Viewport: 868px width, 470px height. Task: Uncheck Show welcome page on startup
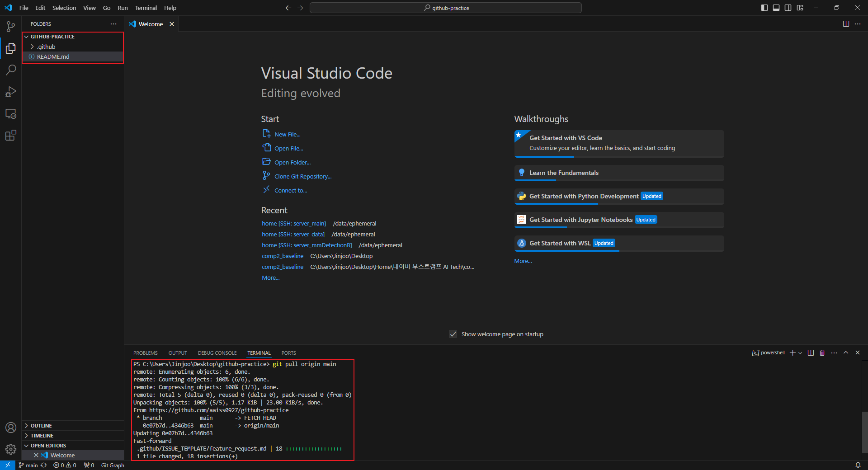pyautogui.click(x=453, y=334)
